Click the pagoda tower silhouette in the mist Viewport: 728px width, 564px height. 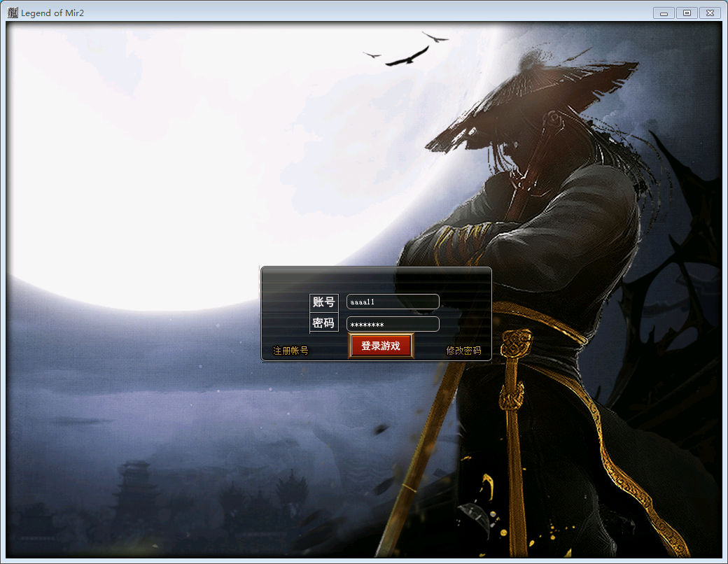pyautogui.click(x=136, y=490)
